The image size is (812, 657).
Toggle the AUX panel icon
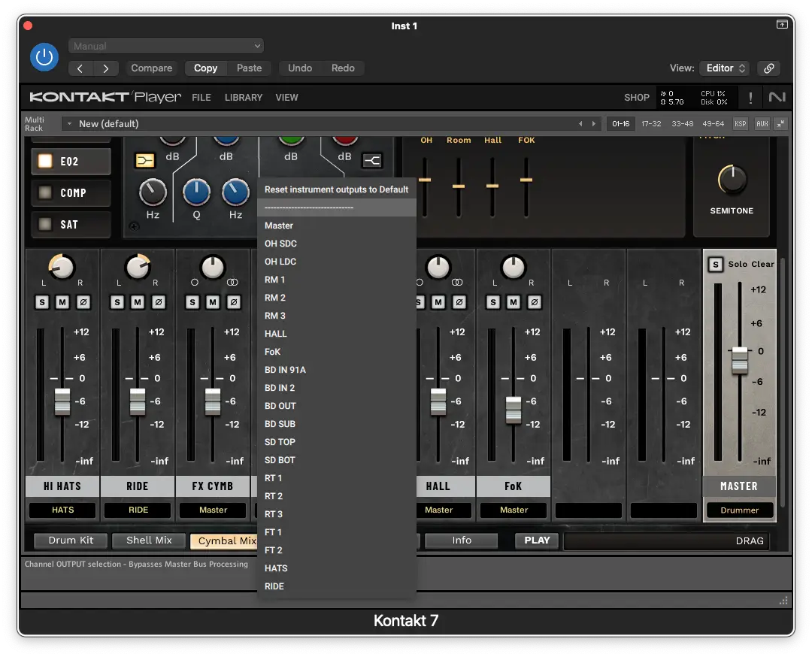point(762,124)
